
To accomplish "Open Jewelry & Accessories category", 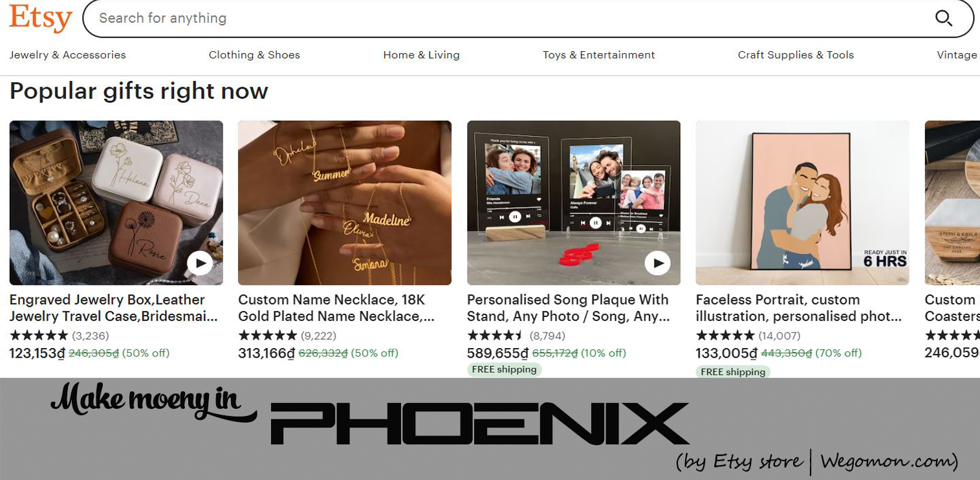I will 67,55.
